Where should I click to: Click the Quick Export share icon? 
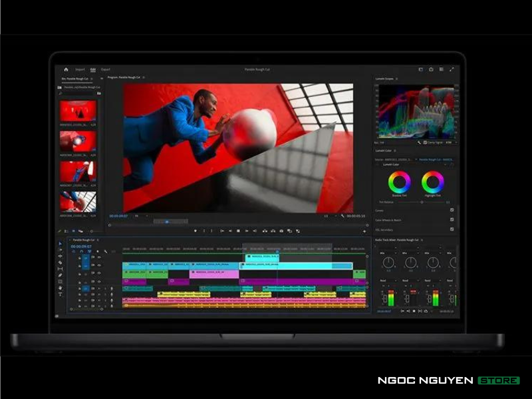tap(431, 69)
